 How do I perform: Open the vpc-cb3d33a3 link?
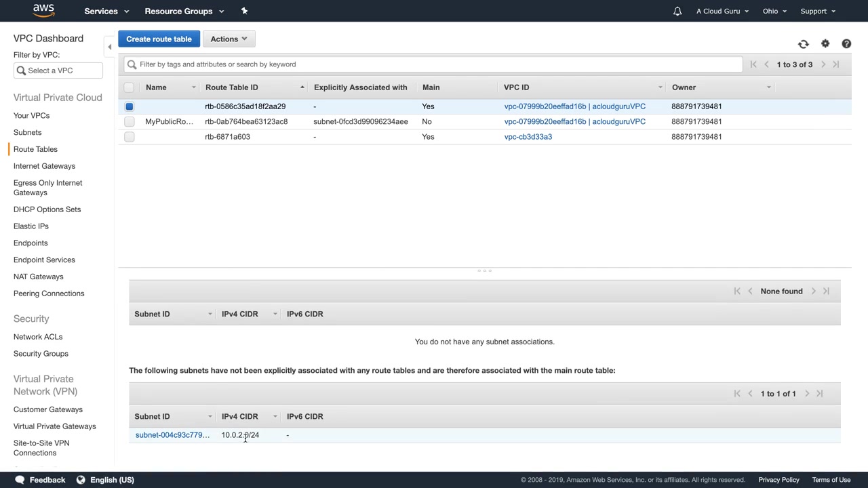528,137
